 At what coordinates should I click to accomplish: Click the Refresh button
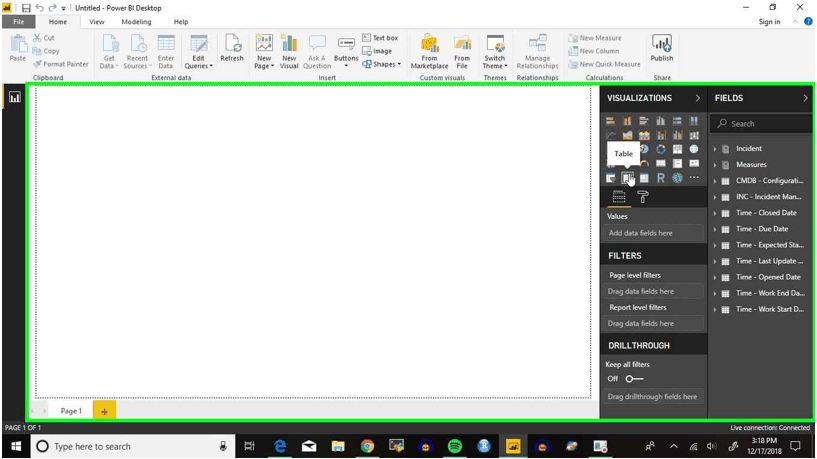(232, 48)
